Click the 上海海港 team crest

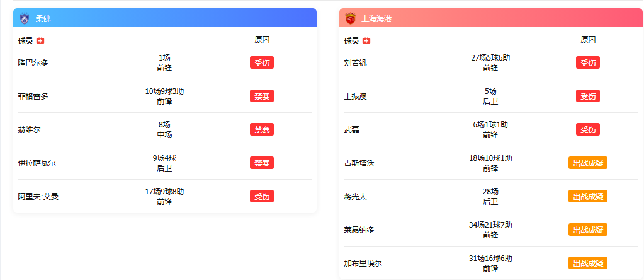(351, 19)
